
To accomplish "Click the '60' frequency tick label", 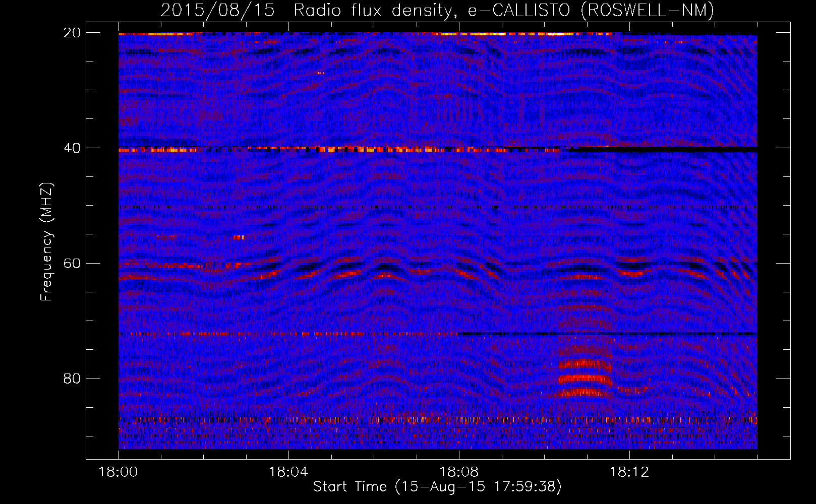I will point(72,263).
